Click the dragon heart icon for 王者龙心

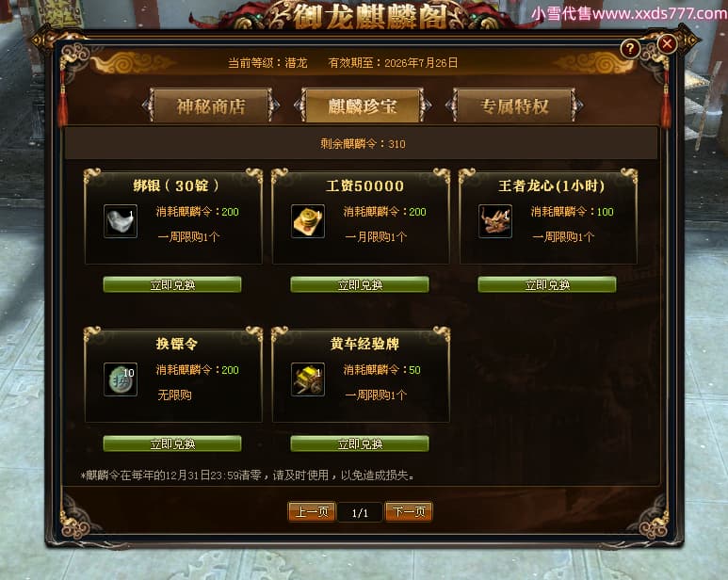(x=495, y=221)
